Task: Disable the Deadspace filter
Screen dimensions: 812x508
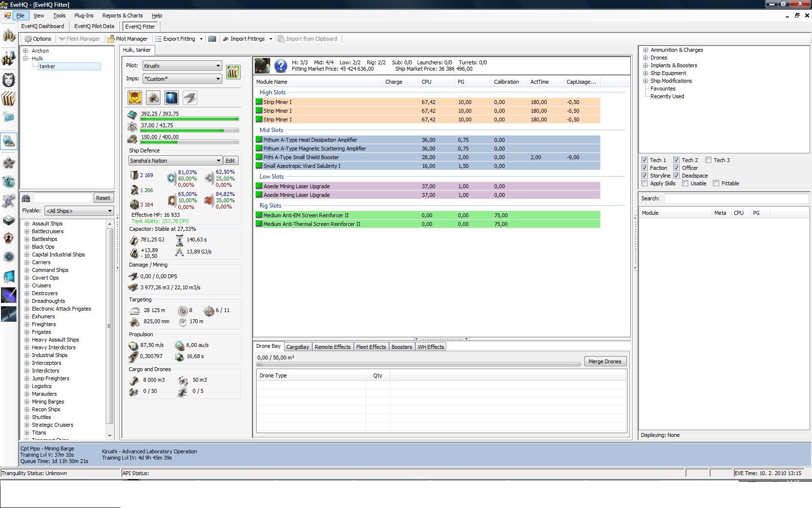Action: pyautogui.click(x=676, y=176)
